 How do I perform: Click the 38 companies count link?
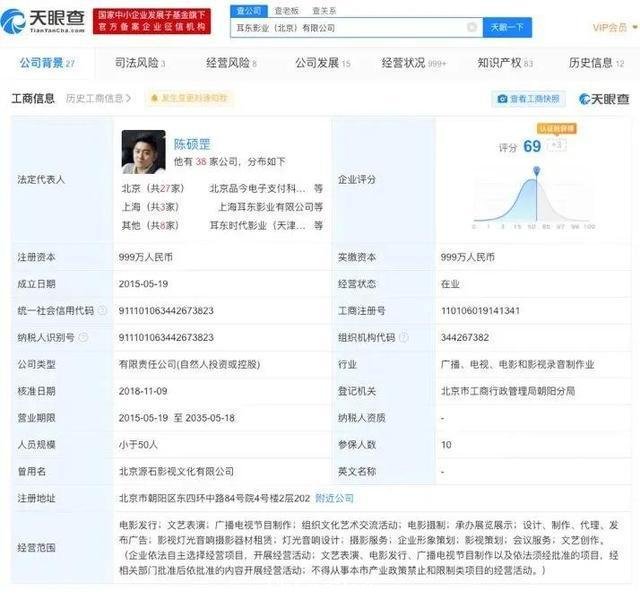[x=201, y=162]
